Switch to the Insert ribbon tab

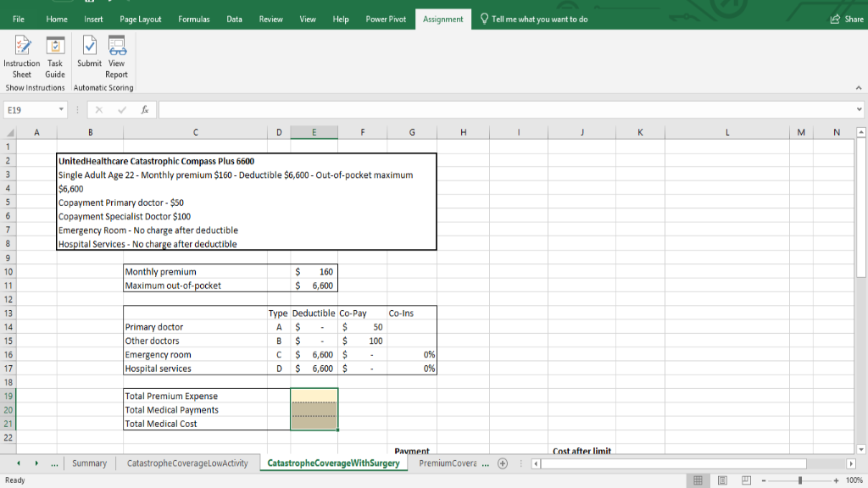pos(93,19)
